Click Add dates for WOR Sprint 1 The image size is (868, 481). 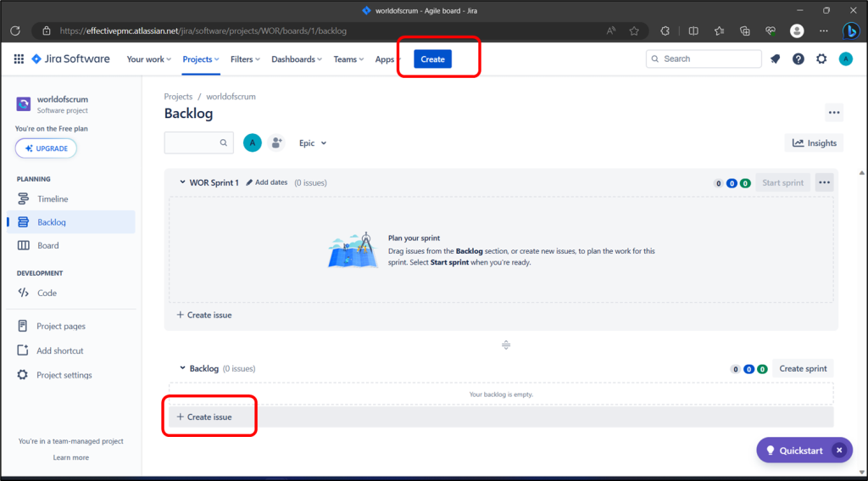click(267, 182)
